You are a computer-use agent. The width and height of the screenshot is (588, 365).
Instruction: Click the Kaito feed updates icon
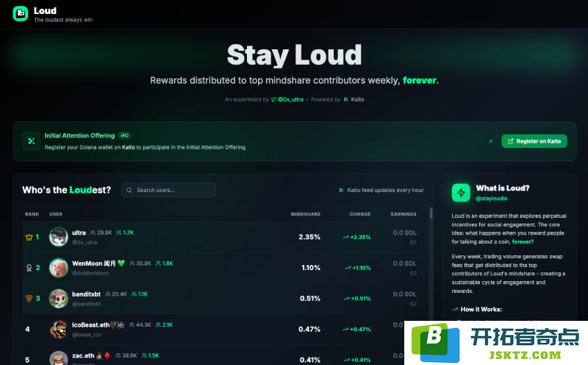click(341, 190)
